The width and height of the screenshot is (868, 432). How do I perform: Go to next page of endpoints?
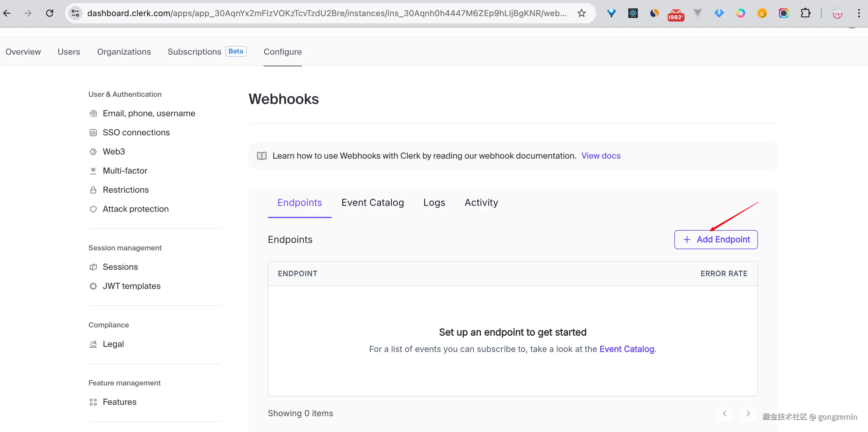point(748,413)
